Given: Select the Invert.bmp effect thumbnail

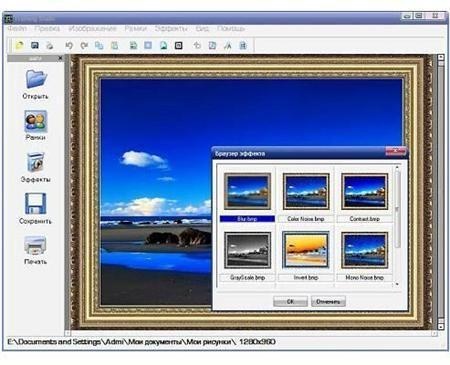Looking at the screenshot, I should pyautogui.click(x=306, y=250).
